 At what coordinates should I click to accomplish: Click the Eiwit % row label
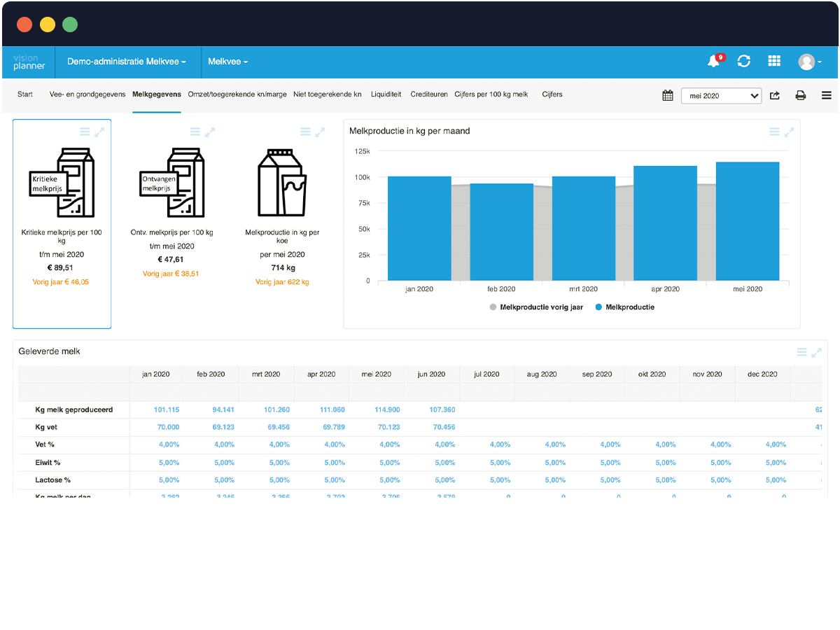(x=48, y=463)
